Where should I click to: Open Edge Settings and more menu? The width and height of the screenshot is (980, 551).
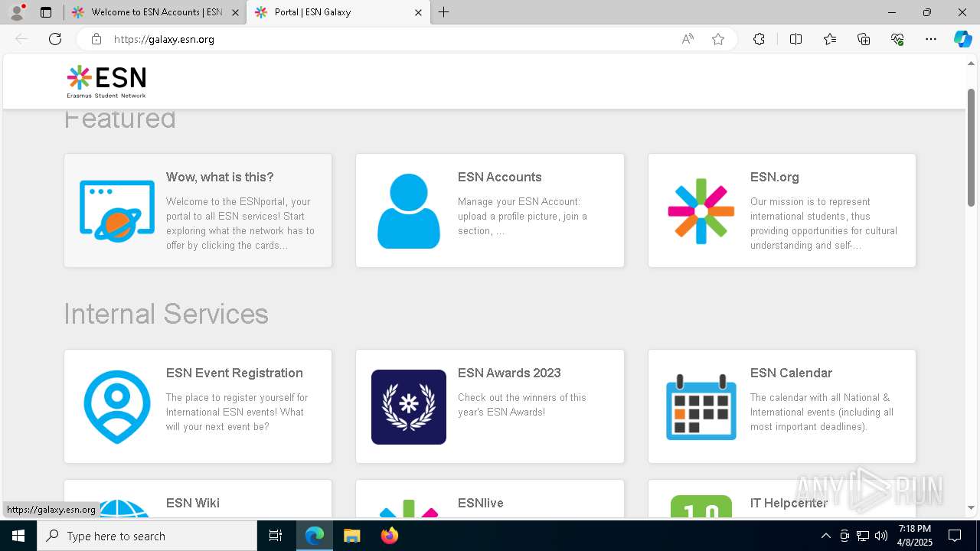[931, 39]
